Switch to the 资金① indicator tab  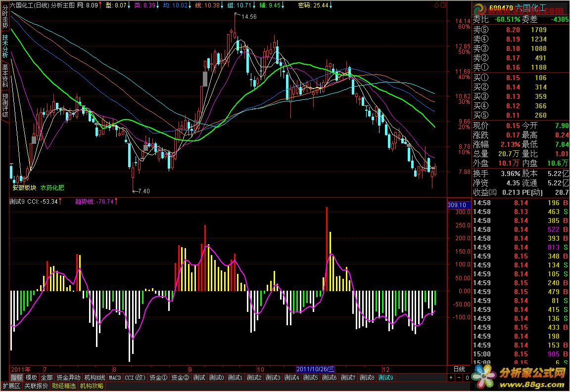[x=158, y=378]
